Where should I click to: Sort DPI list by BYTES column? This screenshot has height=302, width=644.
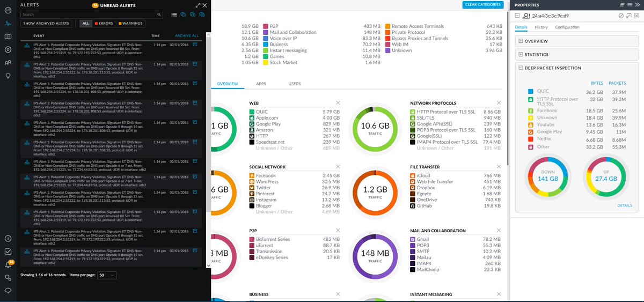pyautogui.click(x=597, y=83)
